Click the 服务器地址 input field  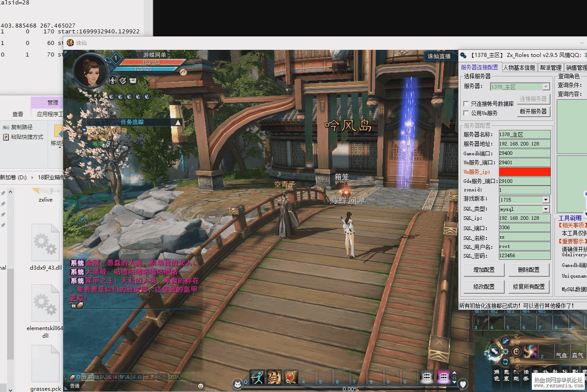525,144
